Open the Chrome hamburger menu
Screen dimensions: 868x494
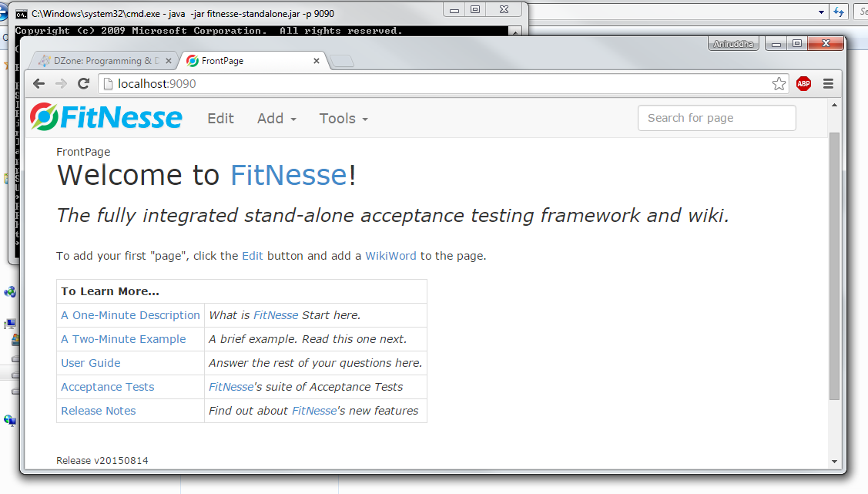point(829,84)
